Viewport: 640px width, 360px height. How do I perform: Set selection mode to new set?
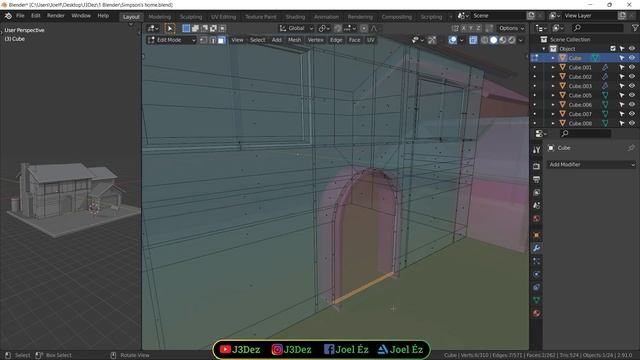click(x=186, y=28)
